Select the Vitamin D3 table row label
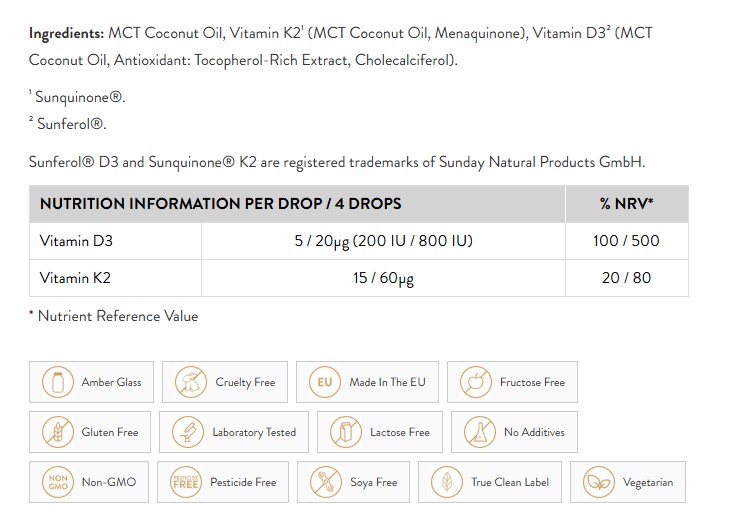The height and width of the screenshot is (530, 742). (x=76, y=241)
